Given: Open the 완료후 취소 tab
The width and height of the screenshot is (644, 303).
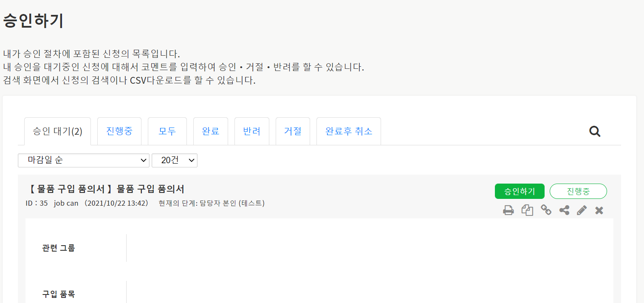Looking at the screenshot, I should click(x=349, y=131).
